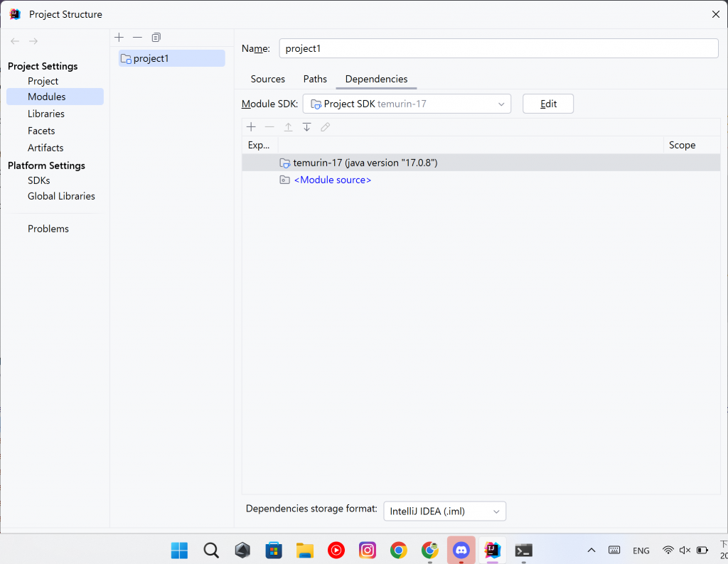Add a new module with plus icon
Screen dimensions: 728x564
pyautogui.click(x=119, y=38)
